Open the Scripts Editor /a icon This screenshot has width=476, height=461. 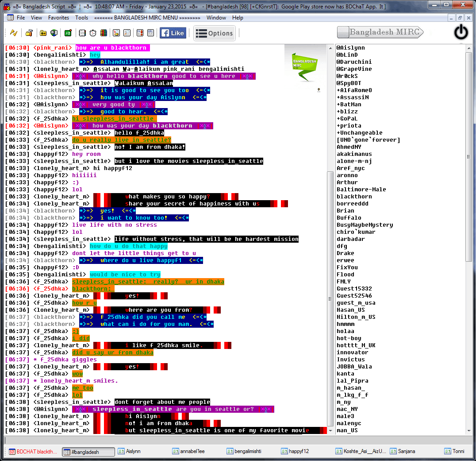[68, 33]
